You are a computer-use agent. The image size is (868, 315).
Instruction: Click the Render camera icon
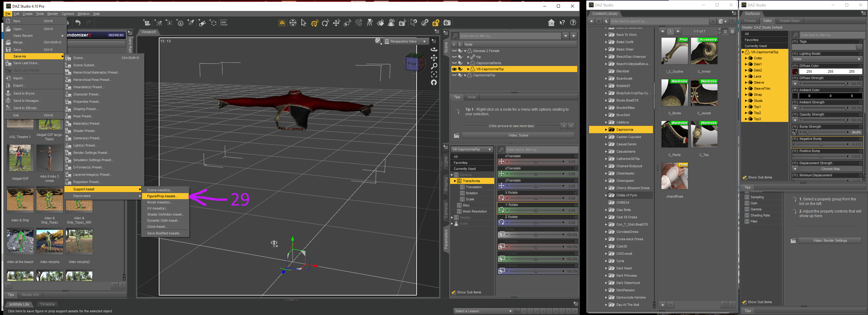coord(447,22)
